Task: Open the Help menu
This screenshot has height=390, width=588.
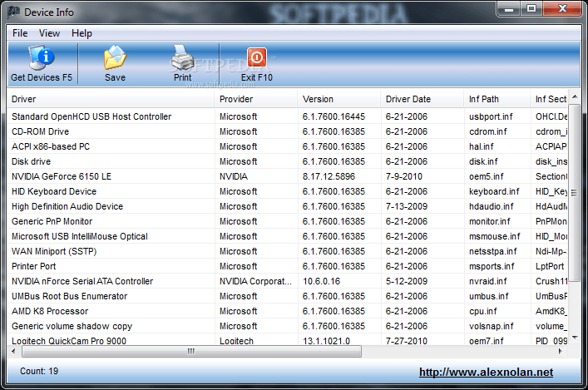Action: (82, 33)
